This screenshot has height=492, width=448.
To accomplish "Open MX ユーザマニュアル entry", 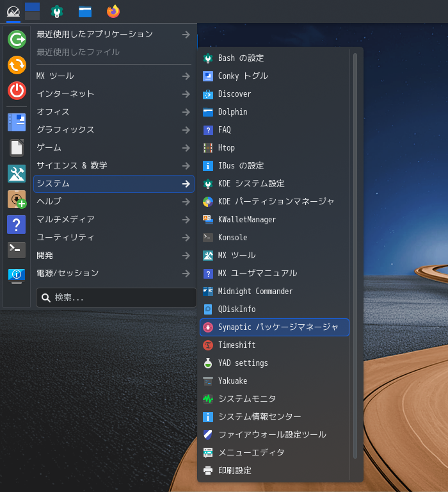I will (x=275, y=274).
